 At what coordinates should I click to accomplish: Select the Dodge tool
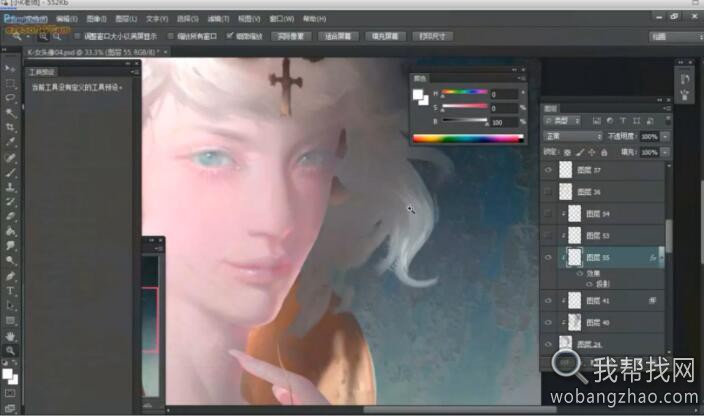tap(10, 260)
